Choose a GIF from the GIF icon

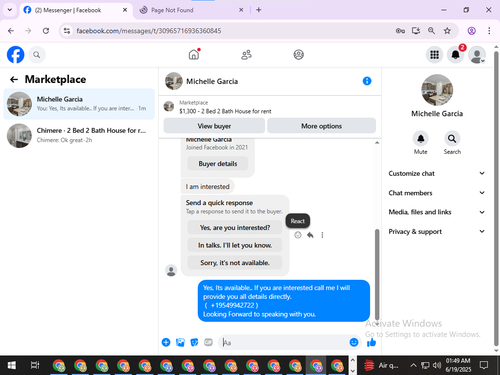pyautogui.click(x=208, y=342)
